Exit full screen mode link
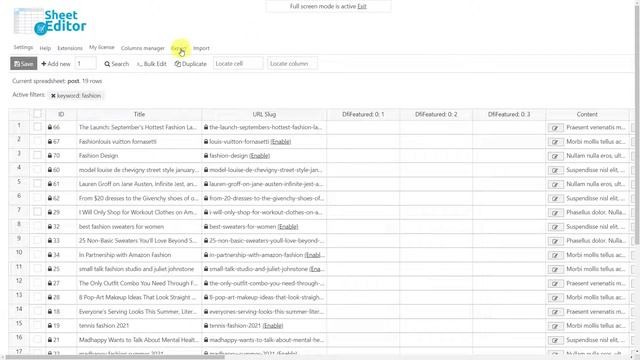Screen dimensions: 640x360 362,7
